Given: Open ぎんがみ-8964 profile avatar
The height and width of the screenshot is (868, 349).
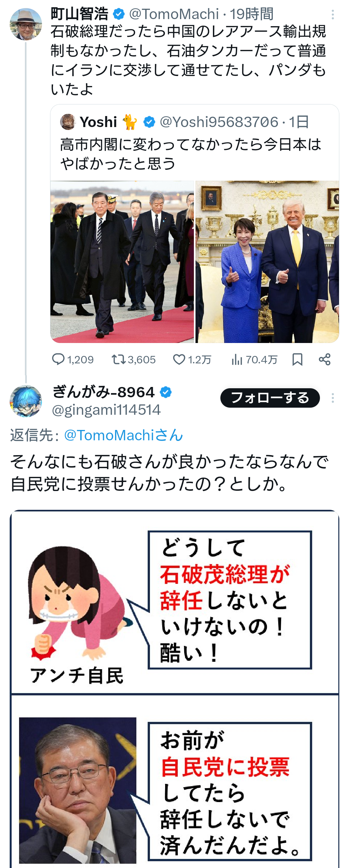Looking at the screenshot, I should (26, 401).
